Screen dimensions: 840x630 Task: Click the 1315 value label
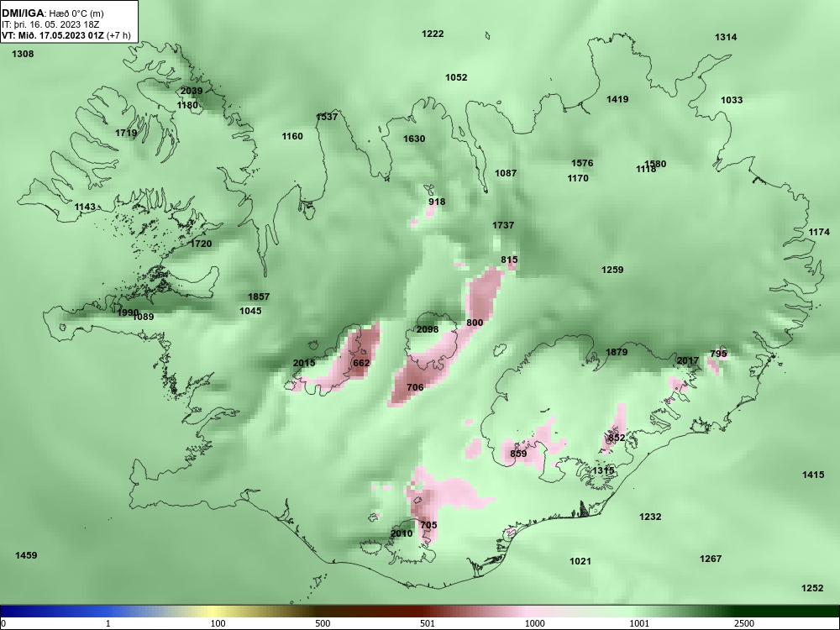(603, 470)
